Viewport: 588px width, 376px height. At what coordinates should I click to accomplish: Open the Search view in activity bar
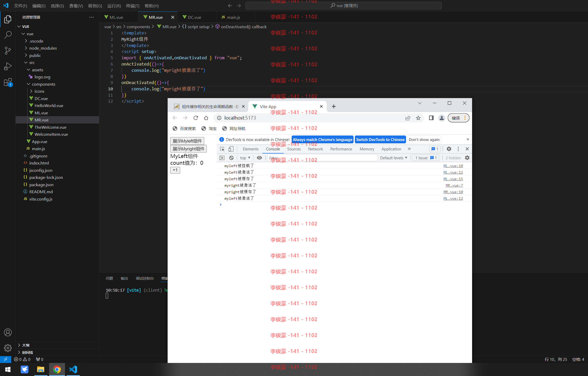coord(8,35)
